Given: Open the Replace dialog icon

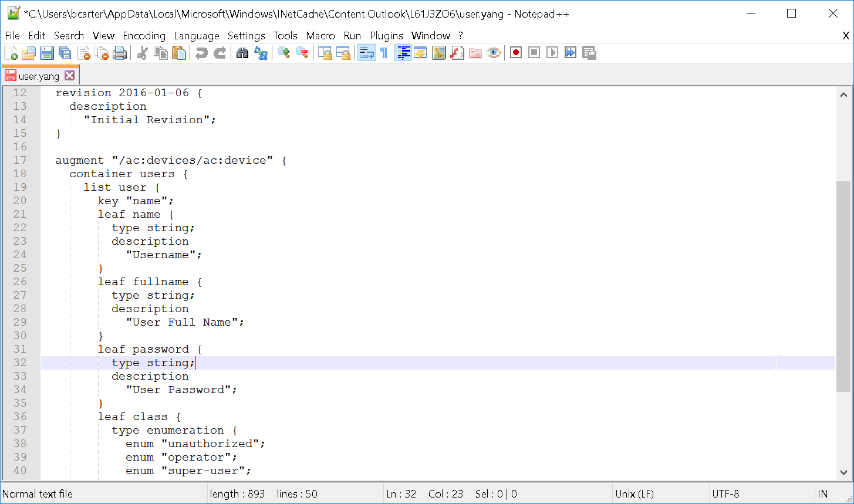Looking at the screenshot, I should tap(261, 53).
